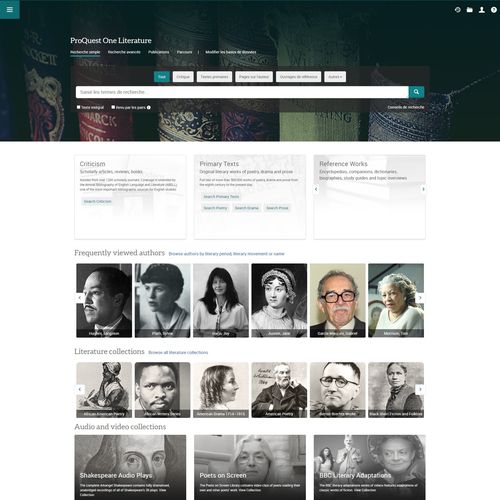This screenshot has height=500, width=500.
Task: Click the peer reviewed info icon
Action: 149,107
